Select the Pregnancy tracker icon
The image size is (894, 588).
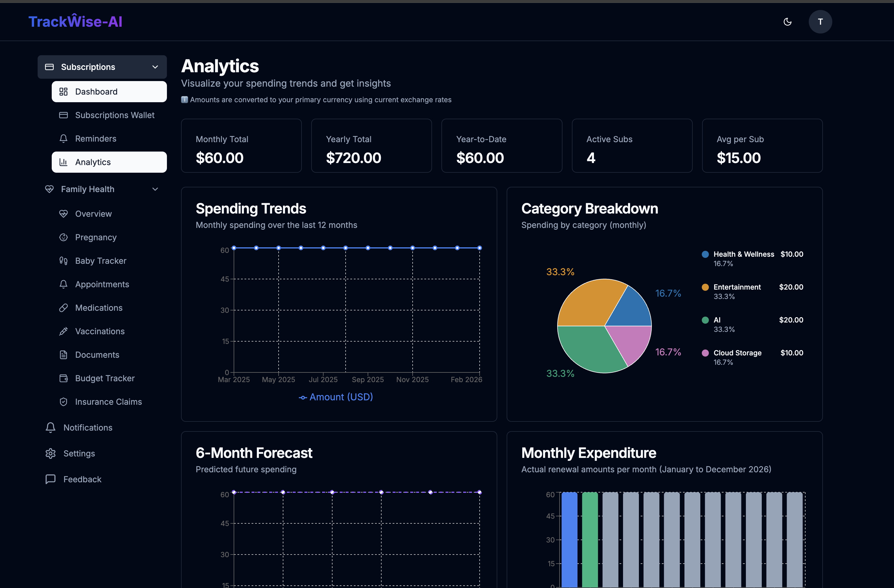click(x=63, y=237)
